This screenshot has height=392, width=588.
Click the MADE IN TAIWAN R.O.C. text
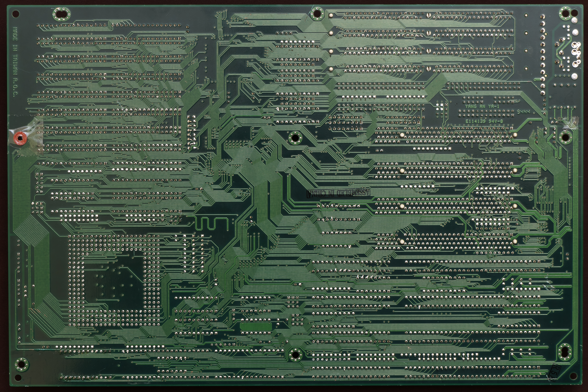[x=15, y=62]
